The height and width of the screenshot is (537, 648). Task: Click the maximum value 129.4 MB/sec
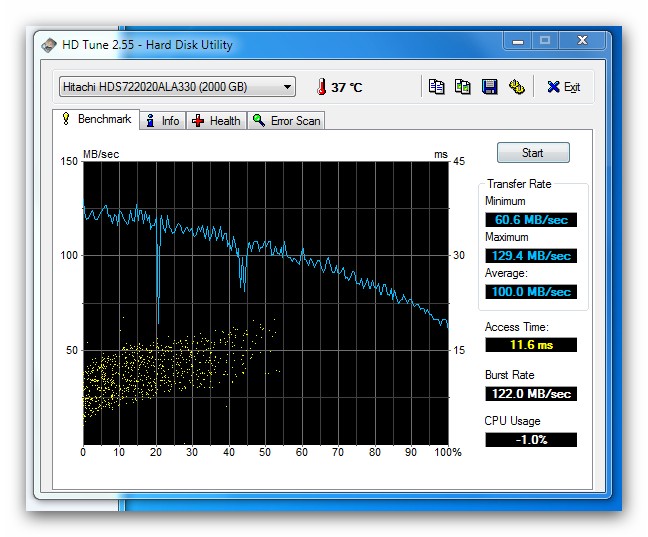pyautogui.click(x=531, y=255)
